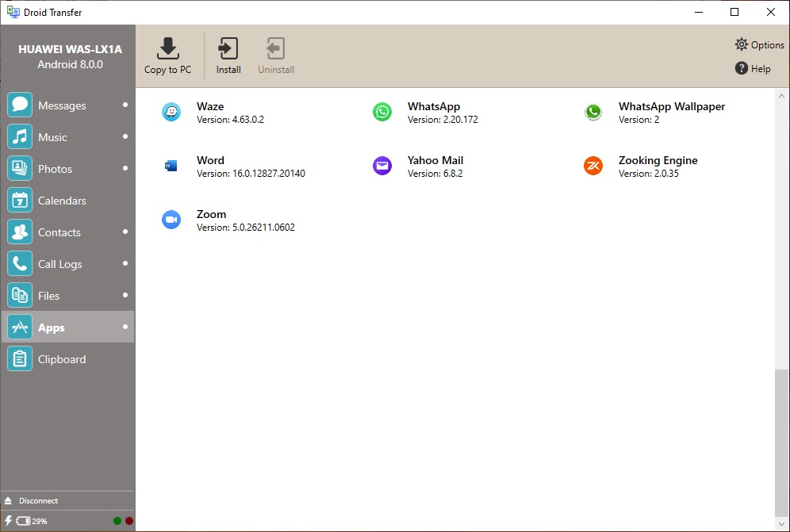Click the Copy to PC label

(x=168, y=70)
